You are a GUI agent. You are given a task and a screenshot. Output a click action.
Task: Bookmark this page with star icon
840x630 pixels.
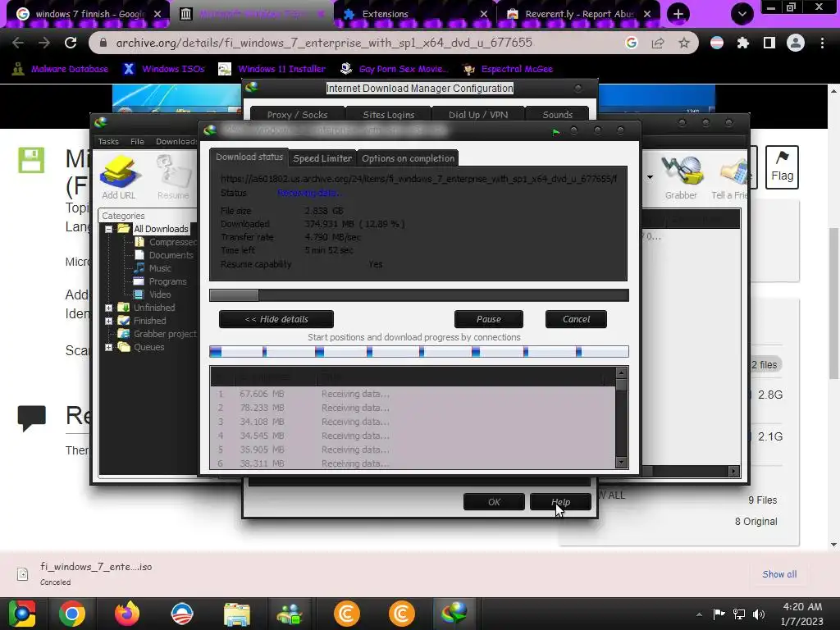[x=683, y=43]
